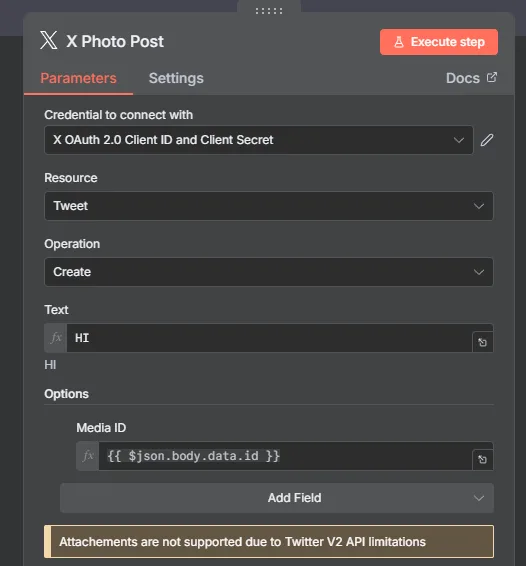526x566 pixels.
Task: Click the X logo icon in header
Action: [x=49, y=40]
